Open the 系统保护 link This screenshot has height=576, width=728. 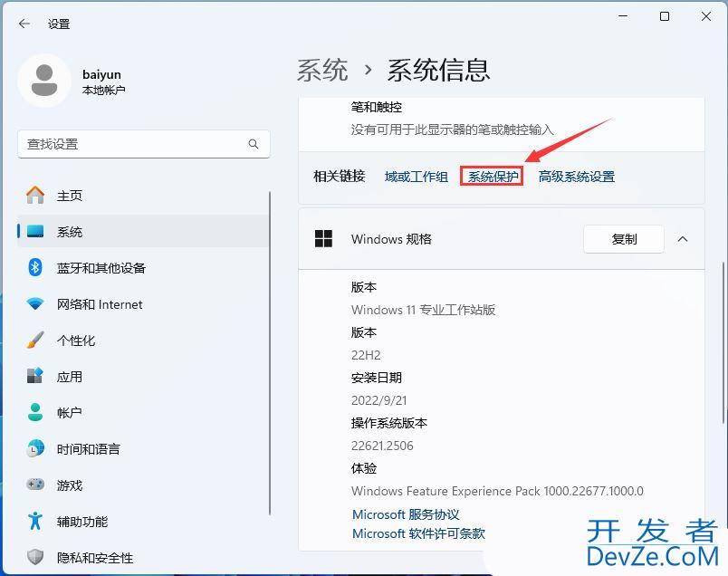(493, 177)
